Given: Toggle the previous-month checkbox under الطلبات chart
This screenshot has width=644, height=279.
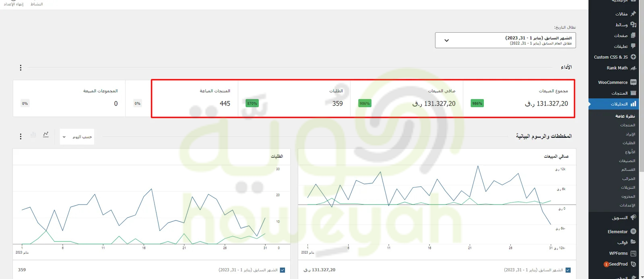Looking at the screenshot, I should coord(283,270).
